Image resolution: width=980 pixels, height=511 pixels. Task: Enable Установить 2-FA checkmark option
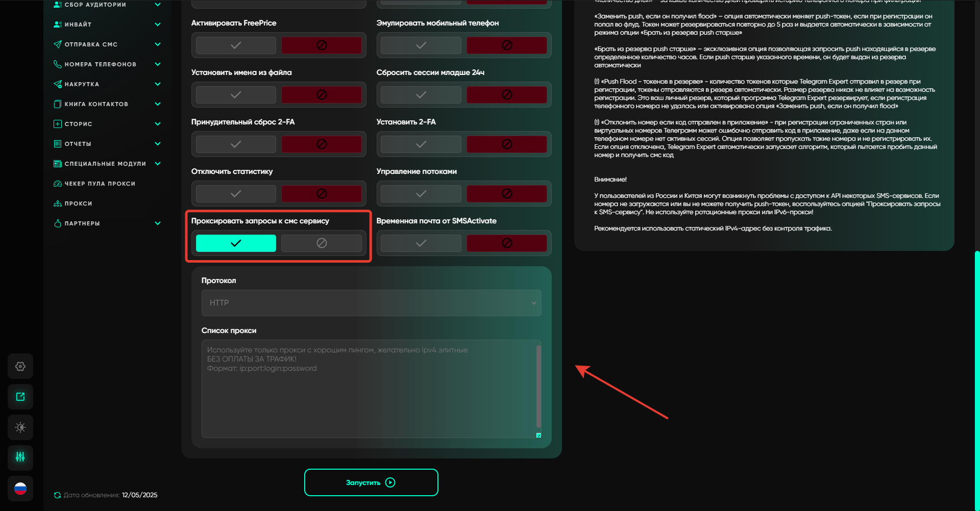tap(421, 144)
